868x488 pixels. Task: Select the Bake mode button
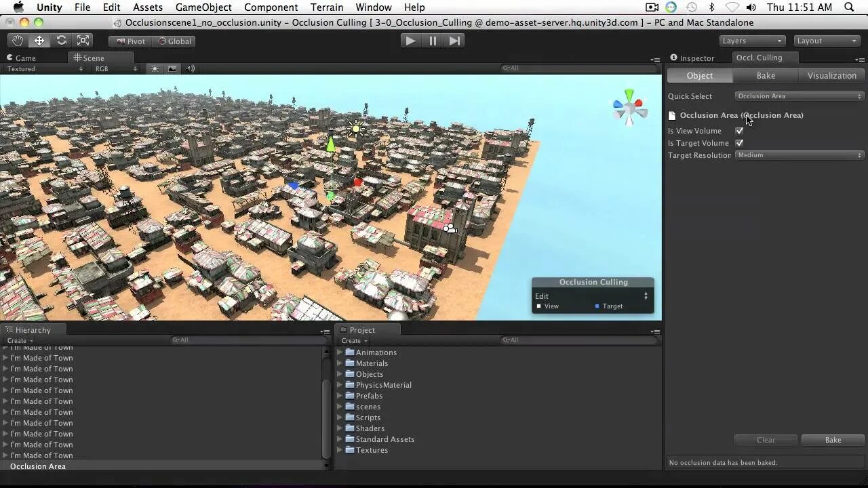[x=766, y=76]
